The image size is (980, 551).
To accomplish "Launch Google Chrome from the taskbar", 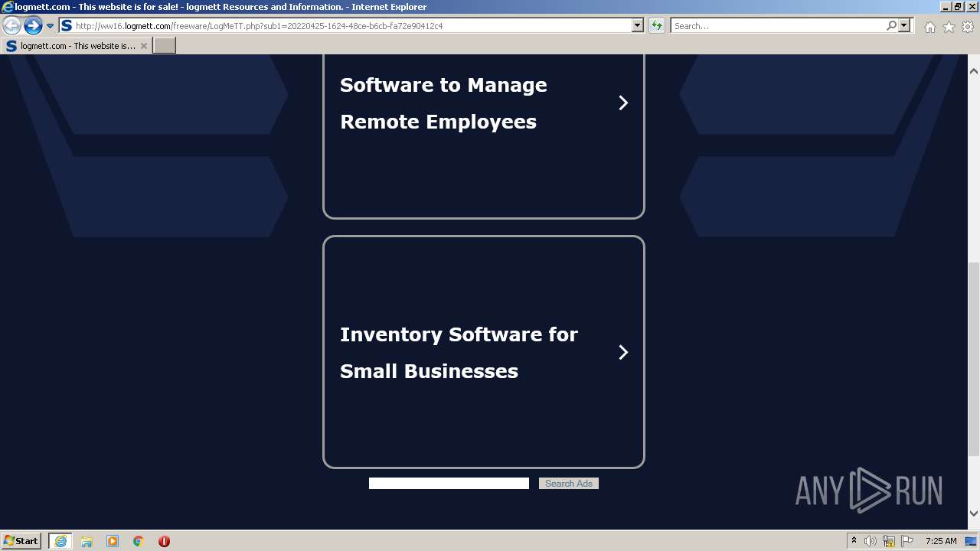I will click(x=139, y=541).
